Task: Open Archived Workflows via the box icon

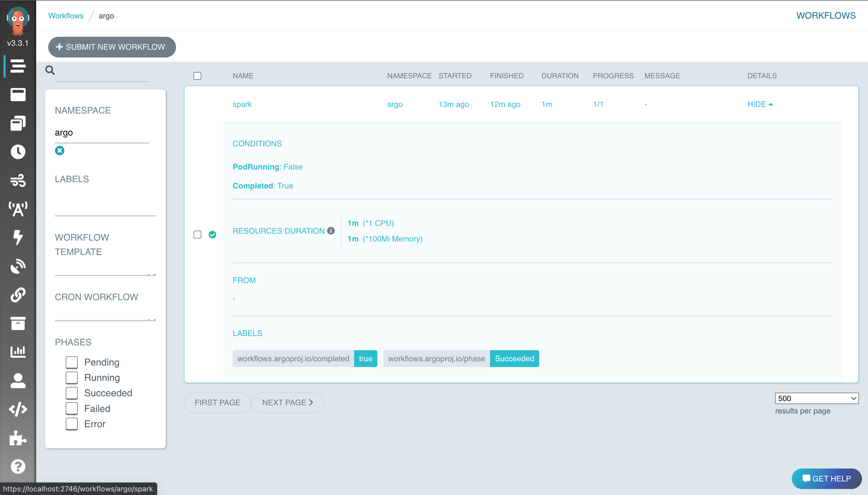Action: point(18,323)
